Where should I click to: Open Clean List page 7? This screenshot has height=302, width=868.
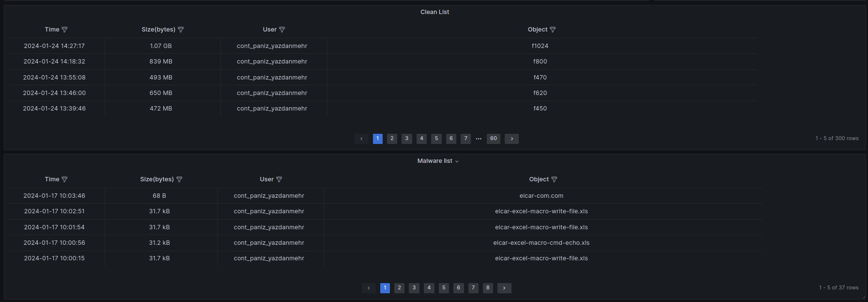[466, 139]
